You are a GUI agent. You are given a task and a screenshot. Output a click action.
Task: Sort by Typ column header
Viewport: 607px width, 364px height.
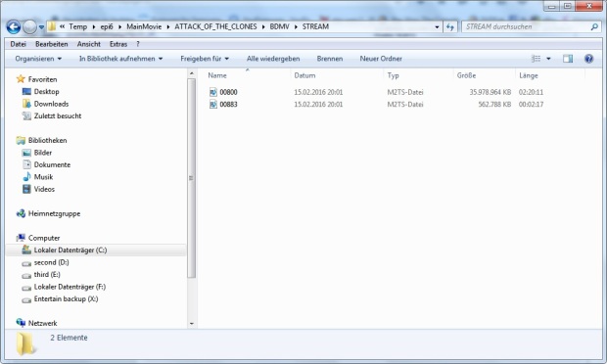[x=393, y=75]
